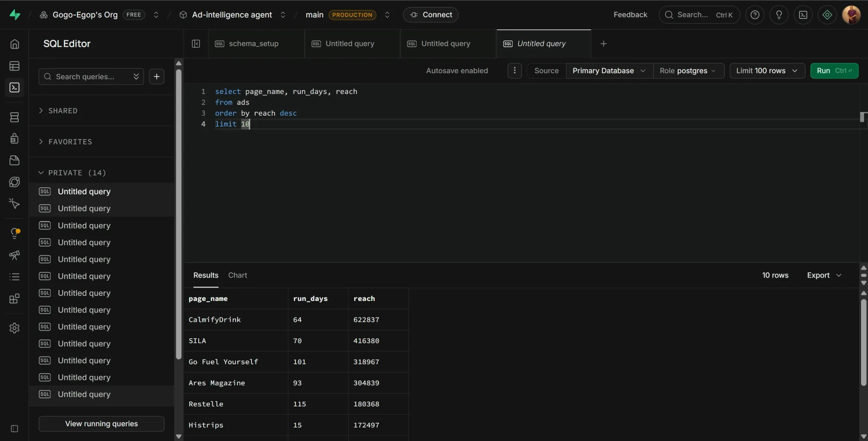The image size is (868, 441).
Task: Click View running queries
Action: pyautogui.click(x=102, y=424)
